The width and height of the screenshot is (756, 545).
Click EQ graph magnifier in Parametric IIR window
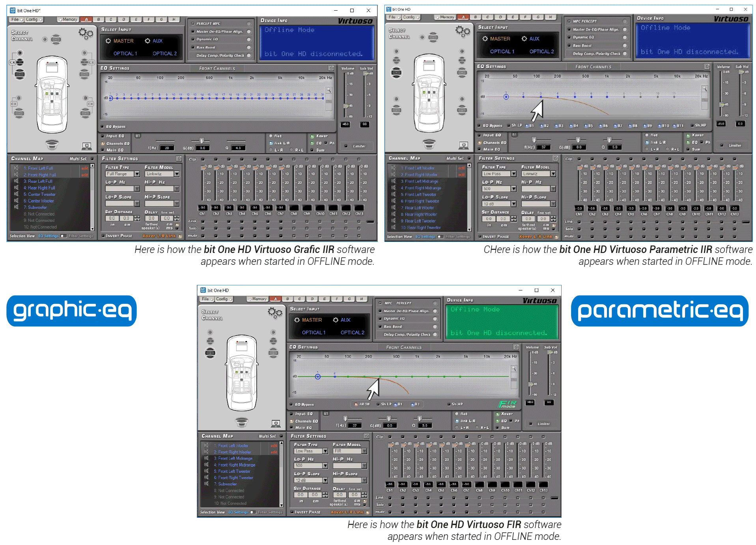click(705, 89)
